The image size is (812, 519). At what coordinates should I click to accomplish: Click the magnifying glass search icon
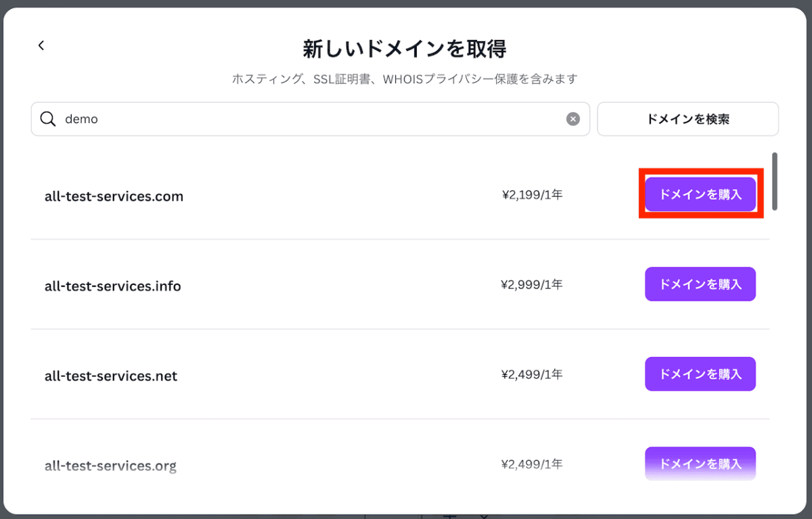click(47, 119)
